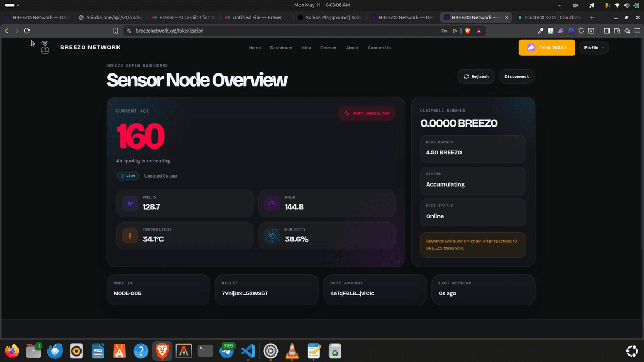Screen dimensions: 644x362
Task: Close the active BREEZO Network tab
Action: [x=506, y=17]
